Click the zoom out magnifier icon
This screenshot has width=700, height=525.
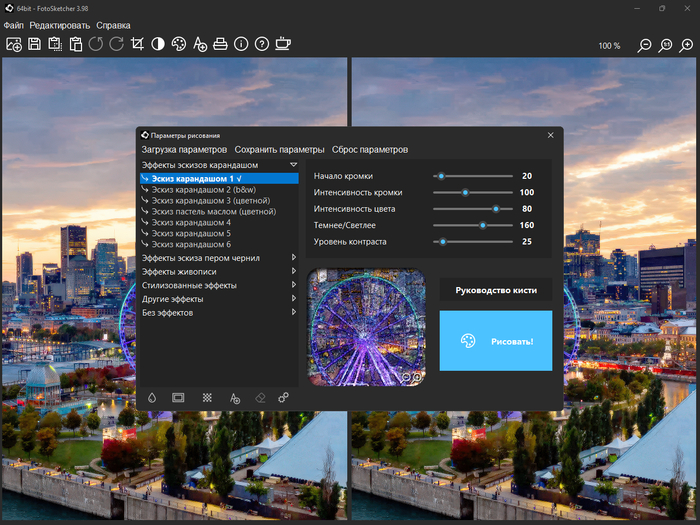[645, 45]
